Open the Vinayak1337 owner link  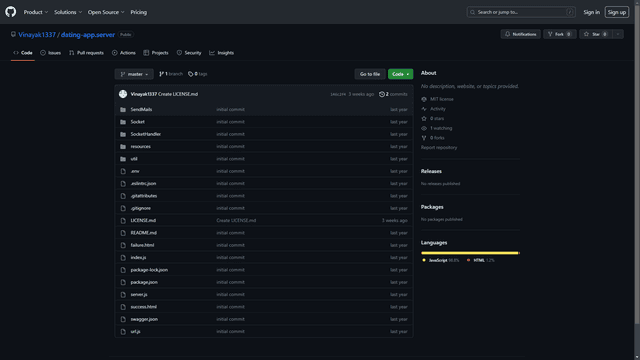pyautogui.click(x=37, y=35)
